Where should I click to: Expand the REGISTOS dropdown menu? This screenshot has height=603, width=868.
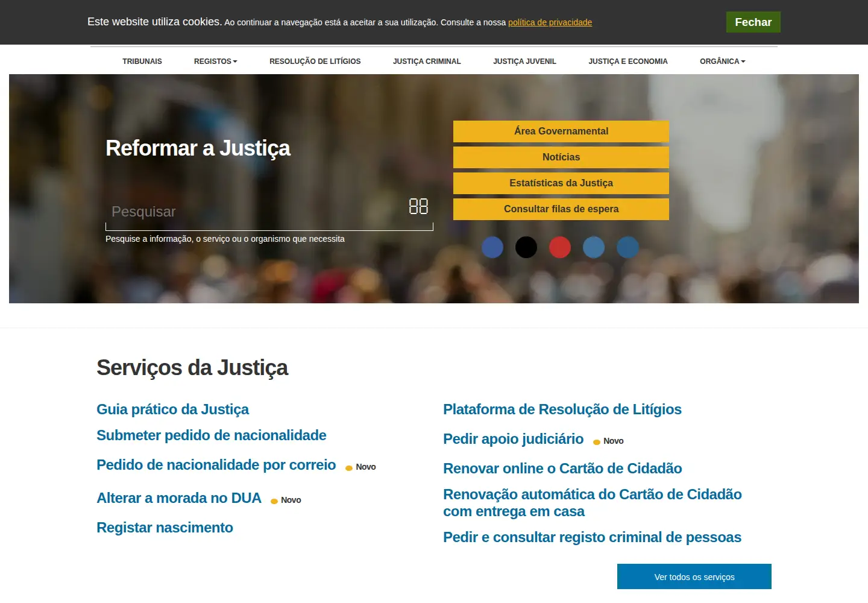215,62
